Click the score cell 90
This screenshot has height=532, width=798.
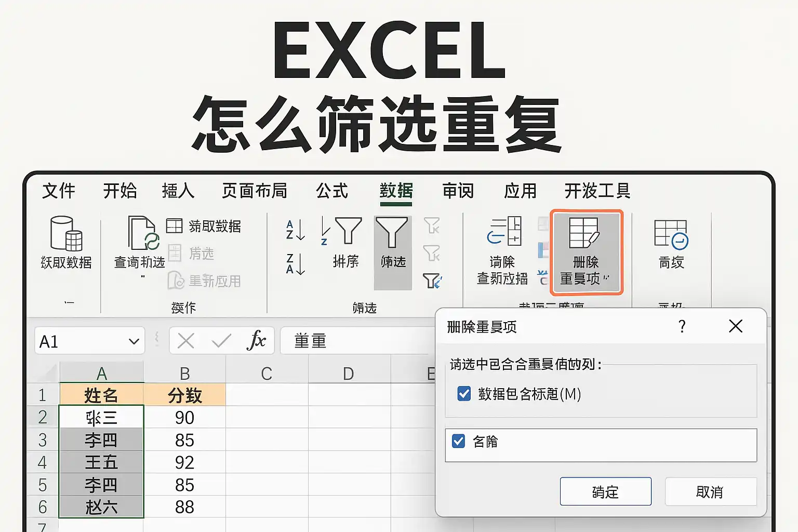click(184, 417)
